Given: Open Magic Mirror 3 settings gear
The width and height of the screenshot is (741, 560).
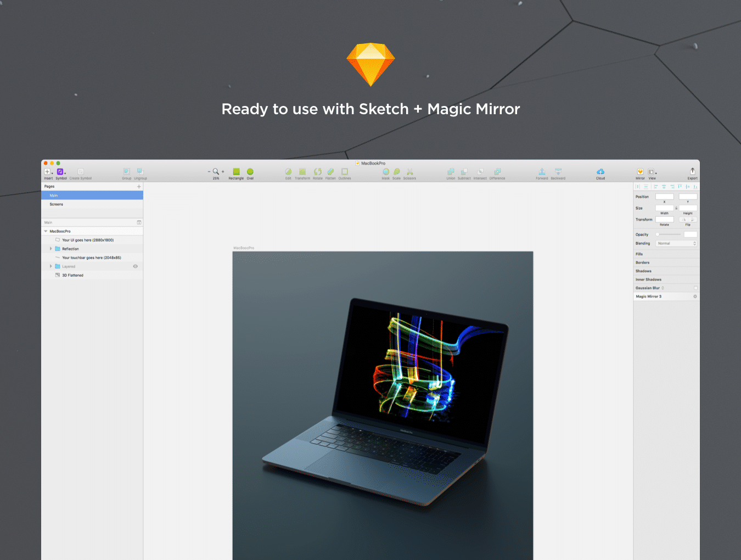Looking at the screenshot, I should [x=695, y=296].
